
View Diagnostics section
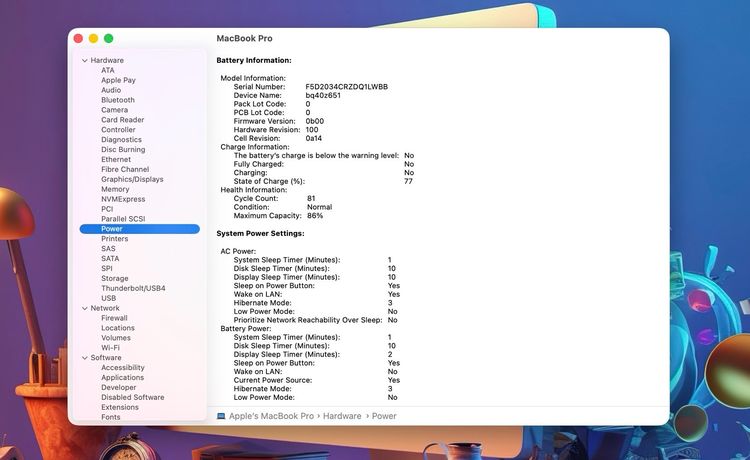(x=121, y=140)
